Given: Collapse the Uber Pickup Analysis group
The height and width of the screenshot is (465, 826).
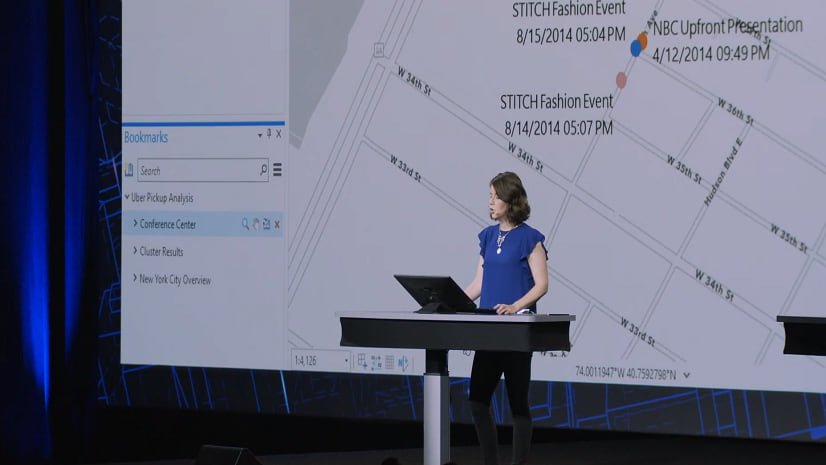Looking at the screenshot, I should [127, 197].
